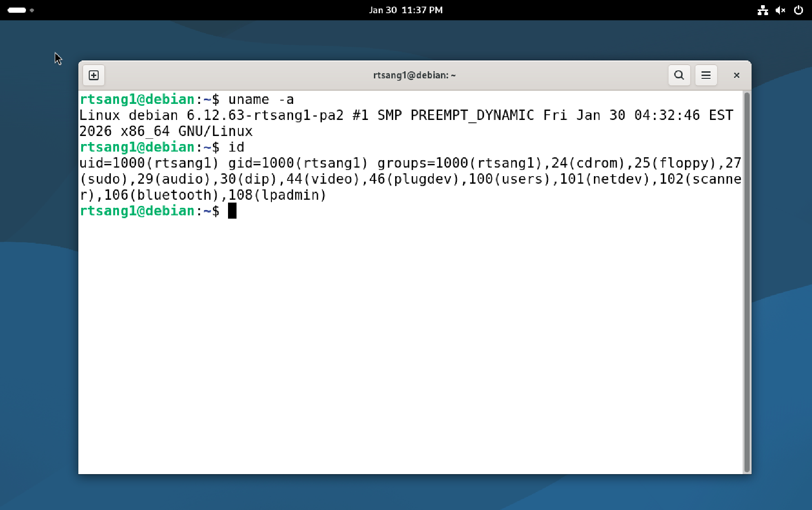
Task: Open the Jan 30 11:37 PM clock menu
Action: (406, 10)
